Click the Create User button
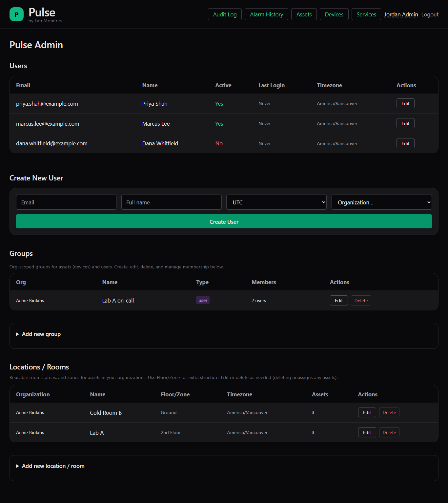The image size is (448, 503). click(224, 221)
